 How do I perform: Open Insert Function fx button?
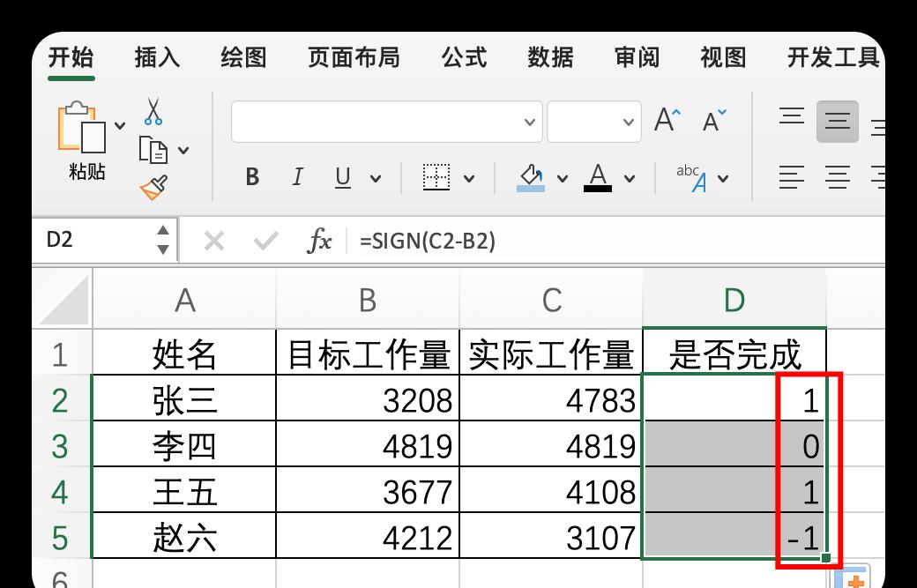pos(319,241)
